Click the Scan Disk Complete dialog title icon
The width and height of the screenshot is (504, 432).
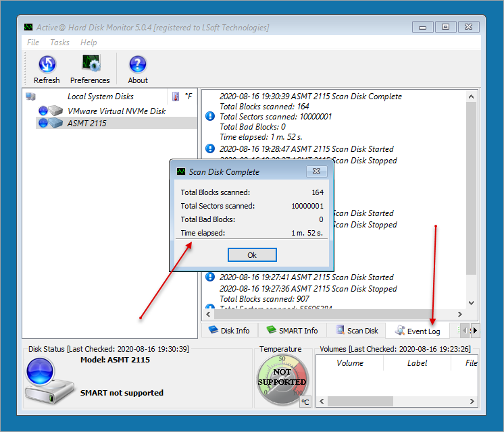pos(181,171)
